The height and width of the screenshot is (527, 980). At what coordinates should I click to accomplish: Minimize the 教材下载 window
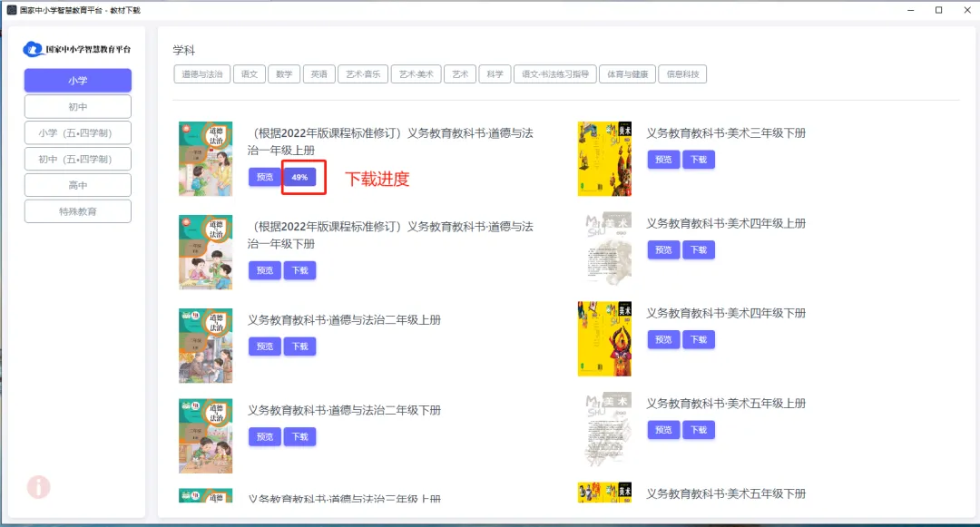(x=911, y=10)
